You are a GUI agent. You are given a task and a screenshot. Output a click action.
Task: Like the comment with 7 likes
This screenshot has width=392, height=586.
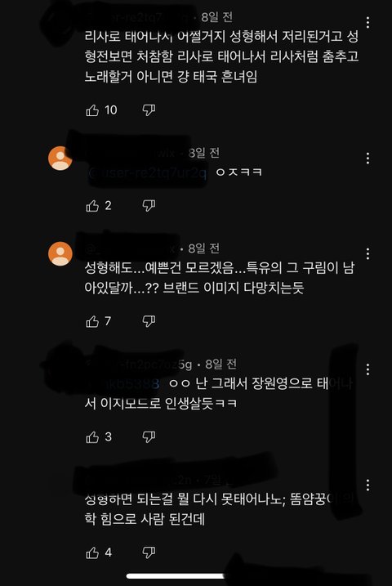(92, 321)
